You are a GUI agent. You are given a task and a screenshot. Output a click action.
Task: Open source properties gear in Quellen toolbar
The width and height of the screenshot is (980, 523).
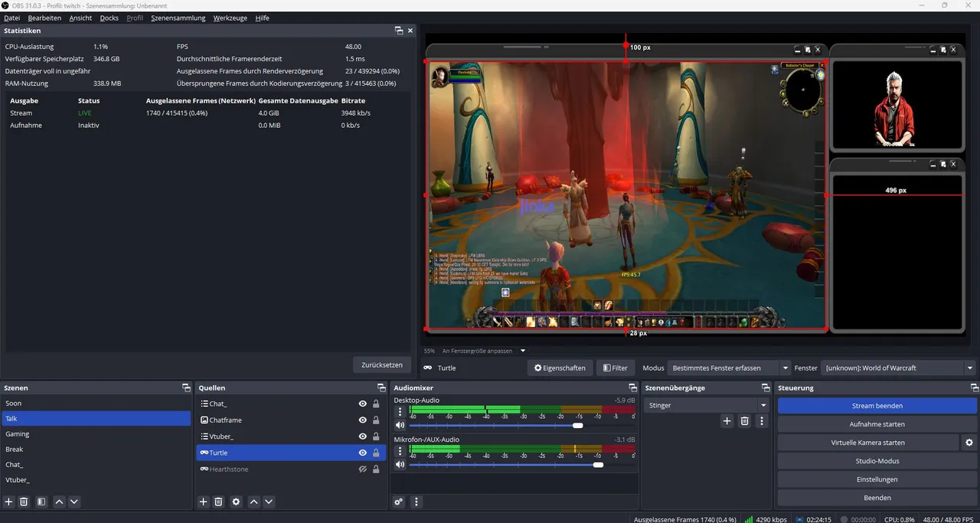click(x=236, y=502)
